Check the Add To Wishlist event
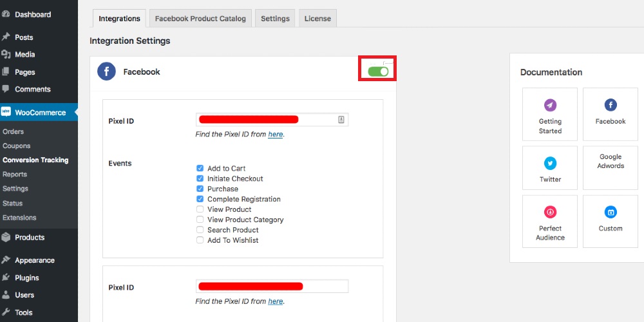 (x=200, y=240)
